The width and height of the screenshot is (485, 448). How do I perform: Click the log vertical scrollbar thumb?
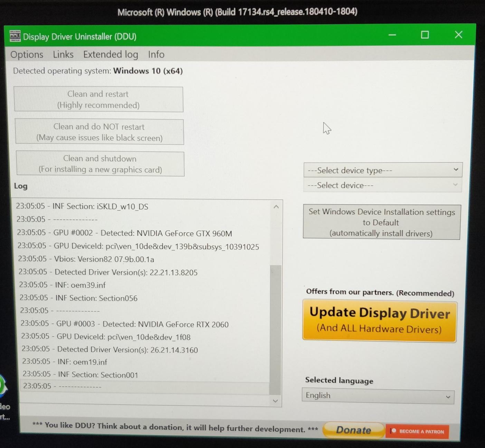(x=275, y=329)
